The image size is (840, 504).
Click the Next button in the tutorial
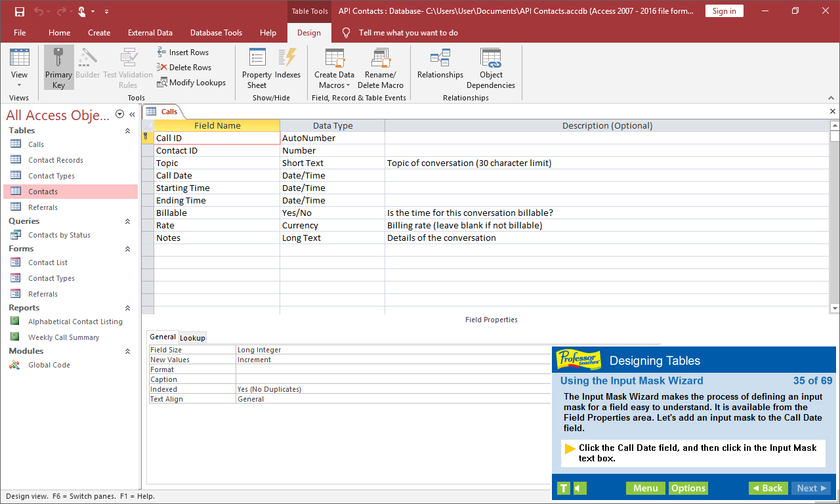810,488
